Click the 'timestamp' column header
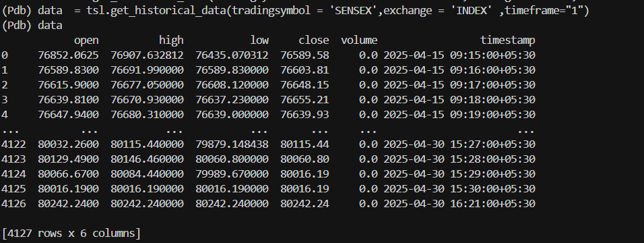The width and height of the screenshot is (644, 243). point(508,40)
